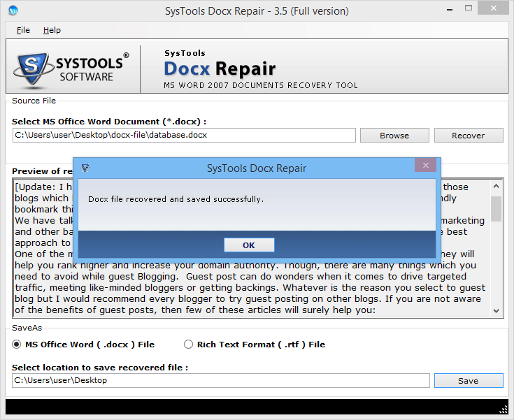Close the SysTools Docx Repair message dialog
Viewport: 514px width, 420px height.
425,165
